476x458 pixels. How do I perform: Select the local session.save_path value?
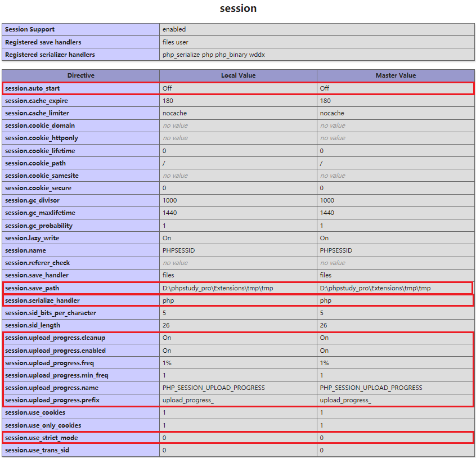pyautogui.click(x=218, y=288)
